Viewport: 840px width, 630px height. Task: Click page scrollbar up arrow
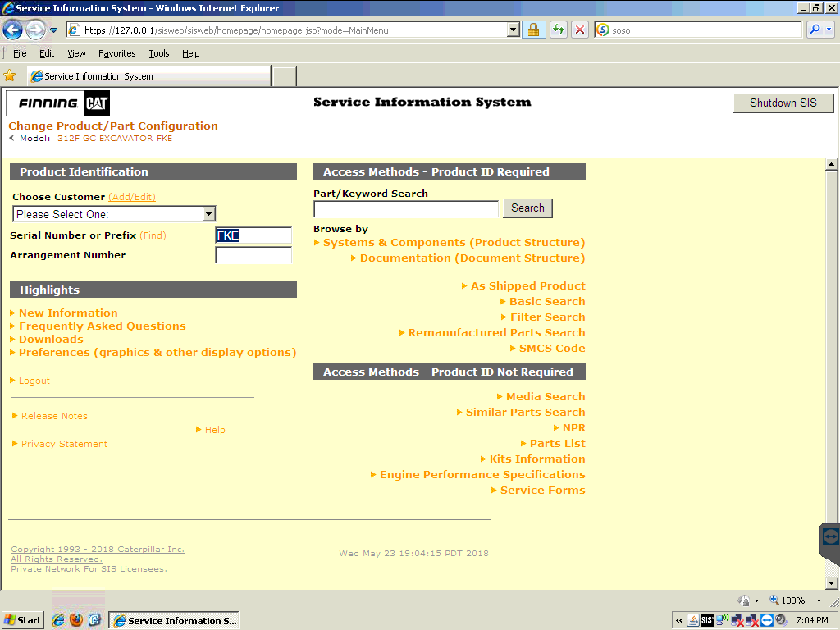click(x=831, y=164)
